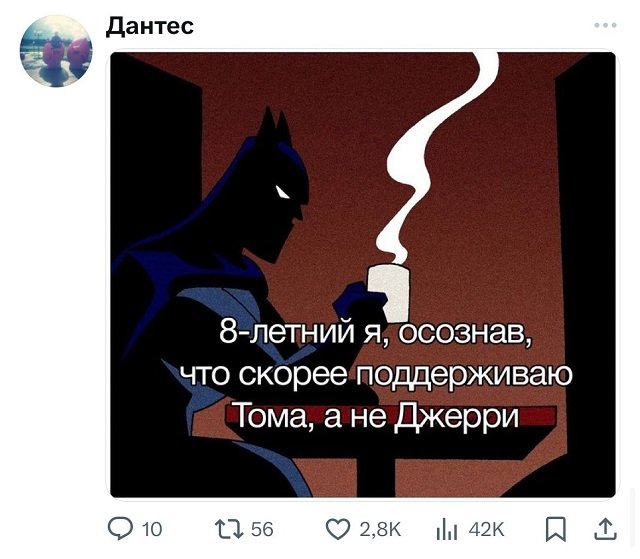Like the post with the heart icon
This screenshot has height=559, width=640.
click(x=338, y=529)
